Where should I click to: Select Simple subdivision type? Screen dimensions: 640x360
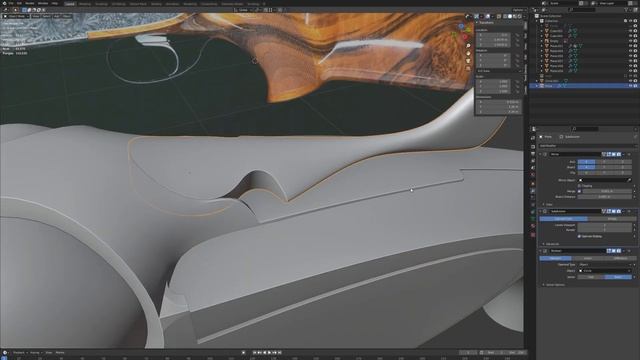612,219
